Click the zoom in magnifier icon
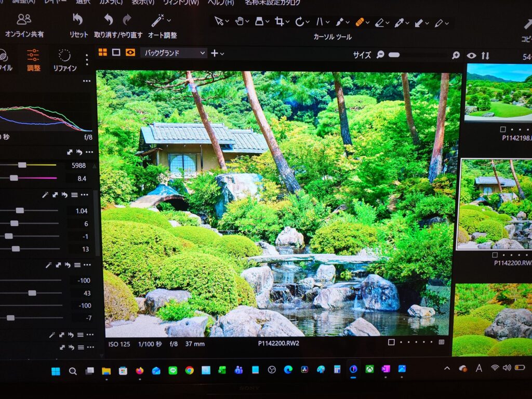This screenshot has height=399, width=532. point(456,55)
